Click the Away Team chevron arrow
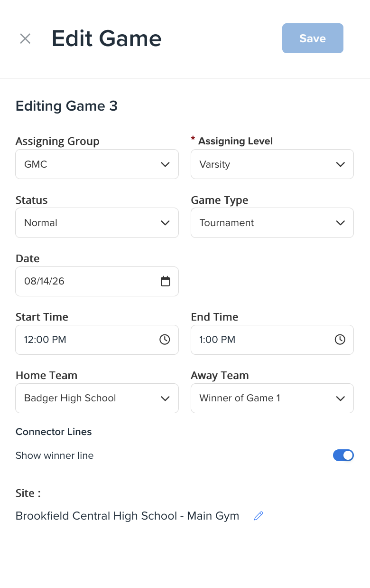This screenshot has width=370, height=588. (340, 398)
